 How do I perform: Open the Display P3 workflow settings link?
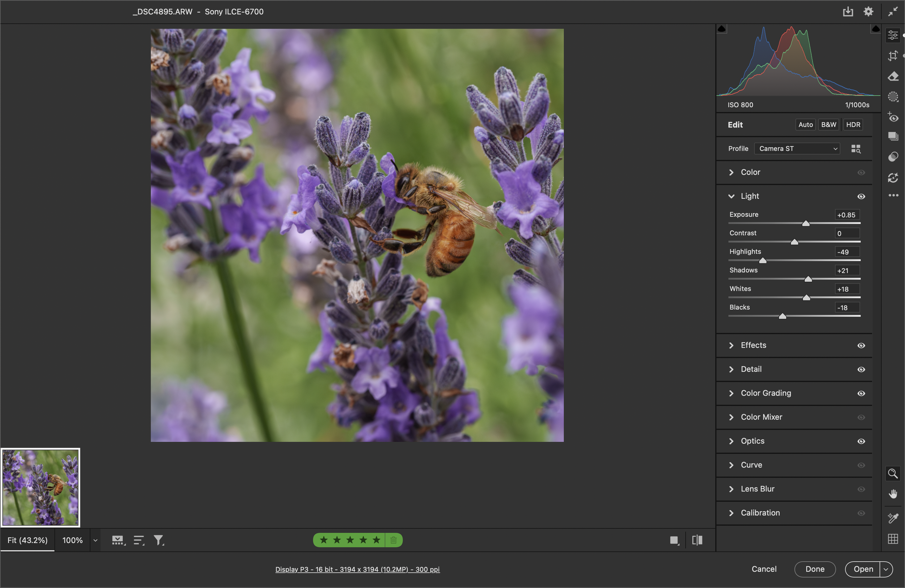tap(357, 570)
